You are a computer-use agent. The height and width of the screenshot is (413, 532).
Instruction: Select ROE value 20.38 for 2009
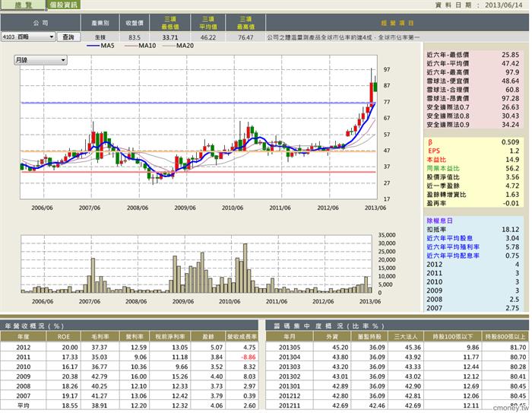pyautogui.click(x=70, y=376)
